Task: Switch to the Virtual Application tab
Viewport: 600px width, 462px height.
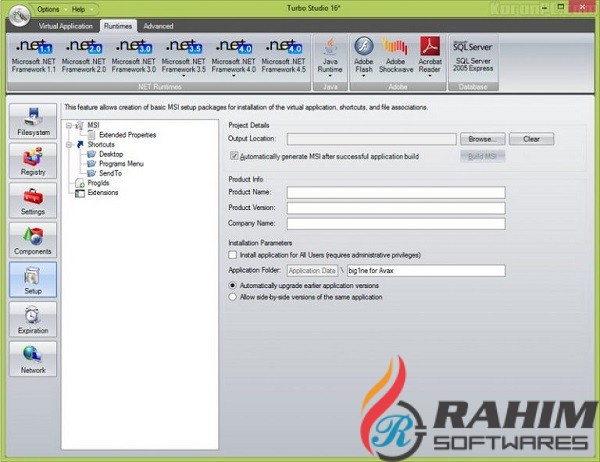Action: point(66,26)
